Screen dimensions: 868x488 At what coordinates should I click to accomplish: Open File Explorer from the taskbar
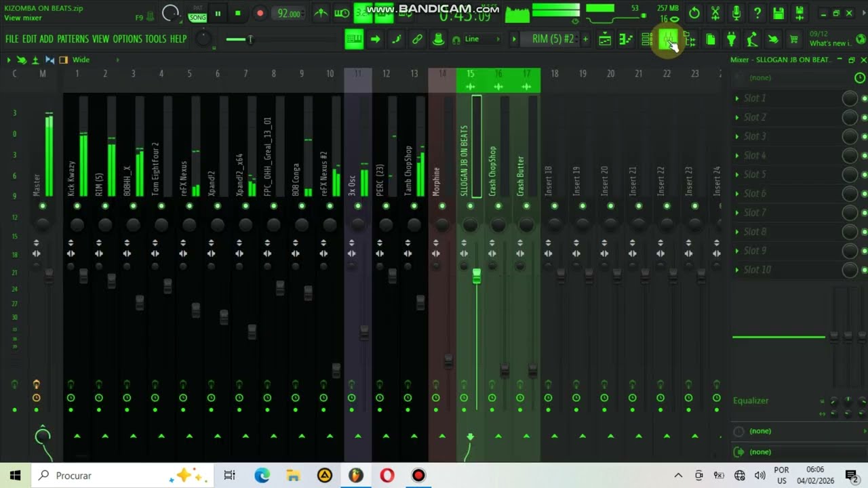293,475
